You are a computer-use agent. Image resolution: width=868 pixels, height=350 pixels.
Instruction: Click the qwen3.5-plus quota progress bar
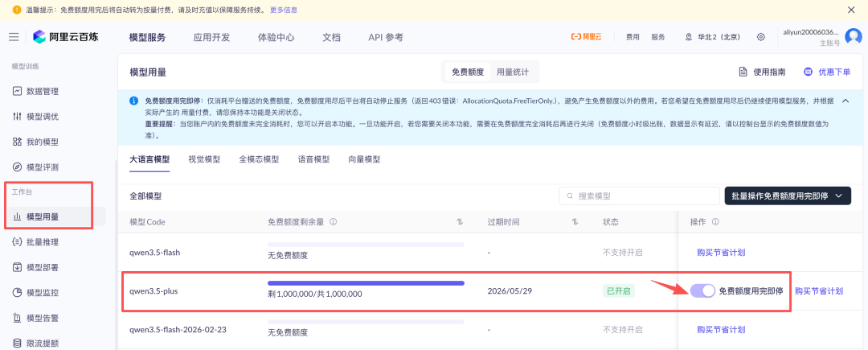366,283
